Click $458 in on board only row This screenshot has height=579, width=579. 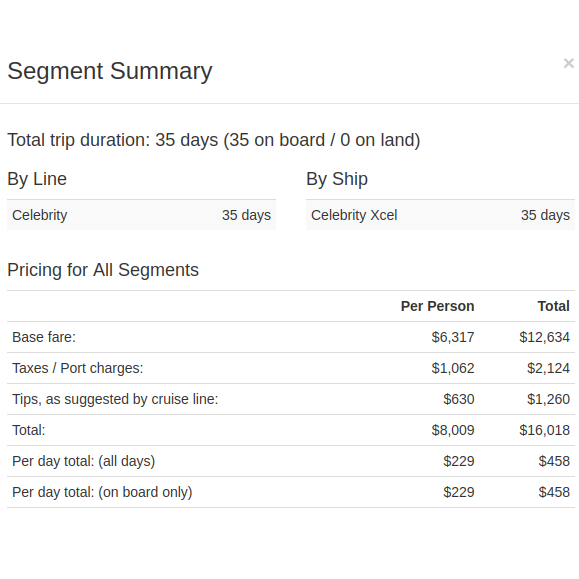coord(554,492)
